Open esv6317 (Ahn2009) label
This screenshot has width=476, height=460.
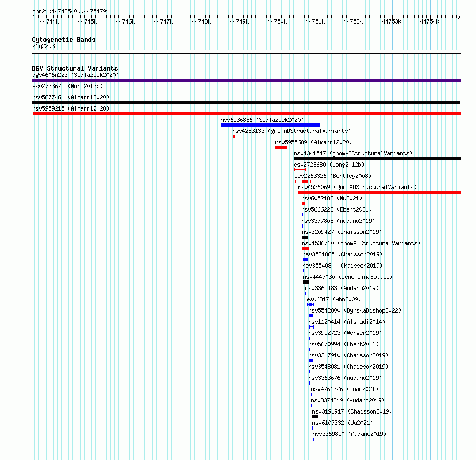(334, 299)
